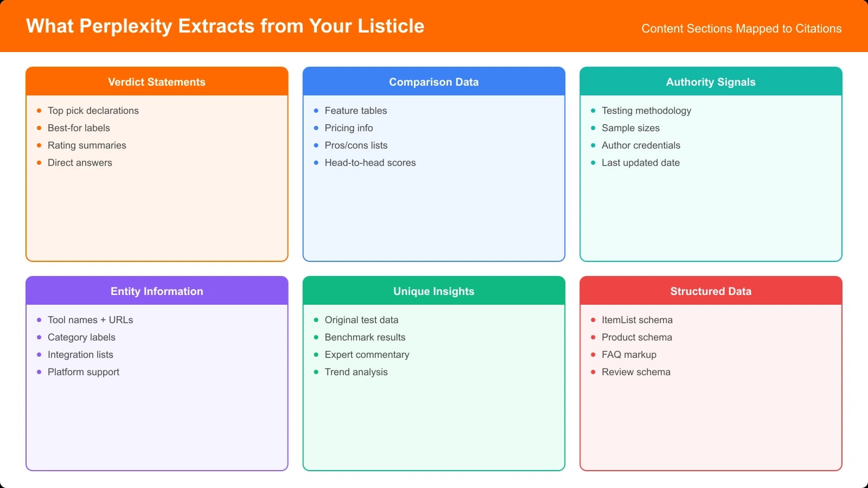Click the Unique Insights header
The image size is (868, 488).
433,291
